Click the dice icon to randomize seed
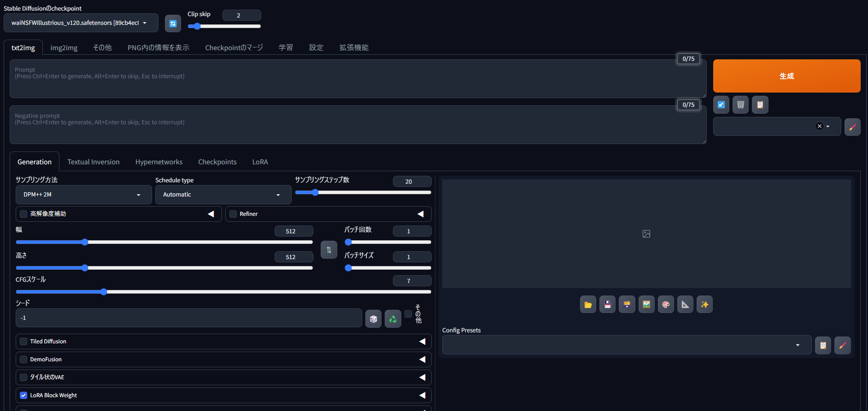This screenshot has width=868, height=411. click(x=373, y=318)
